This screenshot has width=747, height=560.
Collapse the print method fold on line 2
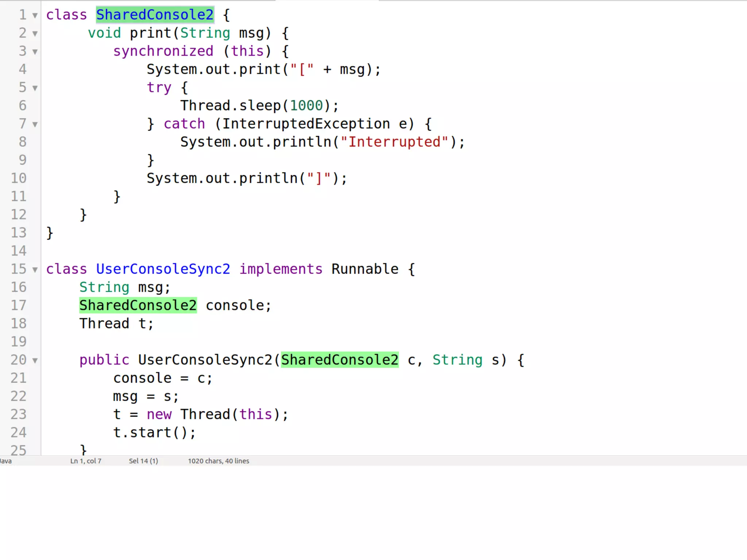pyautogui.click(x=35, y=34)
